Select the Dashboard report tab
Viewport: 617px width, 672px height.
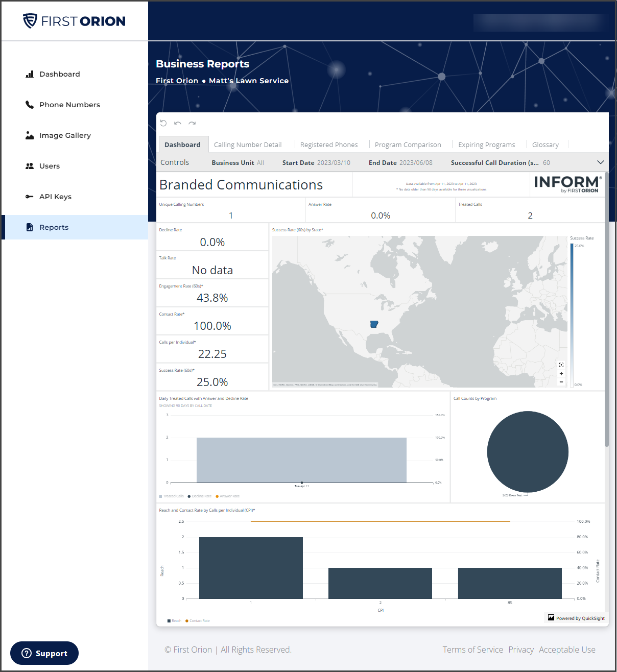coord(183,145)
